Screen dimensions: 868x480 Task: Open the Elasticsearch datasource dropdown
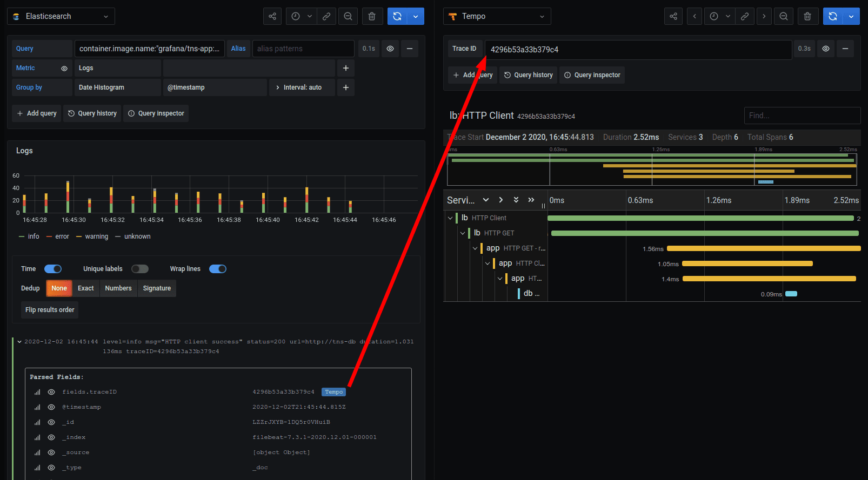tap(61, 16)
